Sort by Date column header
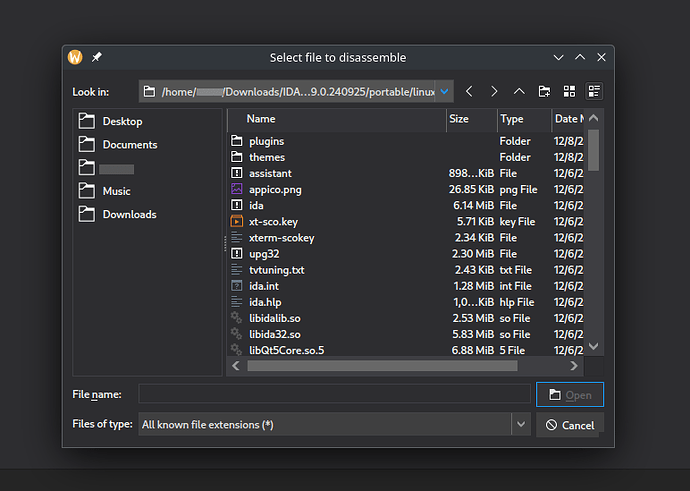This screenshot has height=491, width=690. [x=568, y=119]
